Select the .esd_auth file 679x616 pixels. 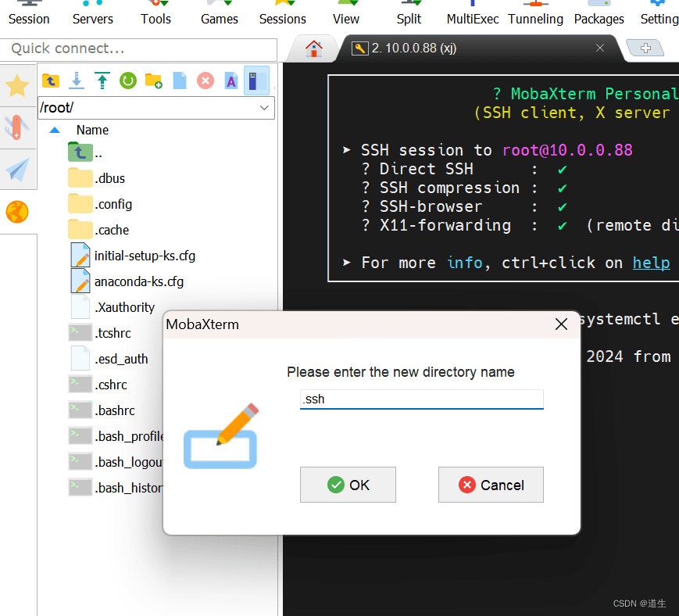coord(109,359)
